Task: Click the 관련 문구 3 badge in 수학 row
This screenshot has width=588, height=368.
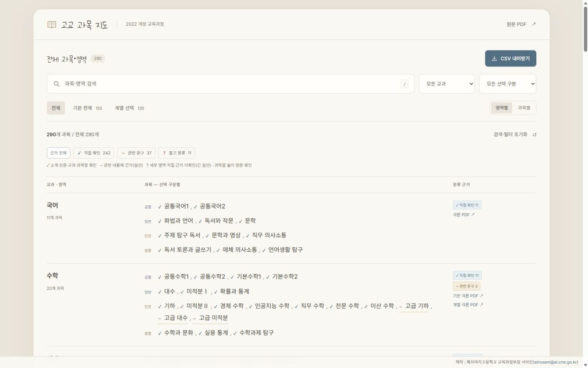Action: click(x=467, y=286)
